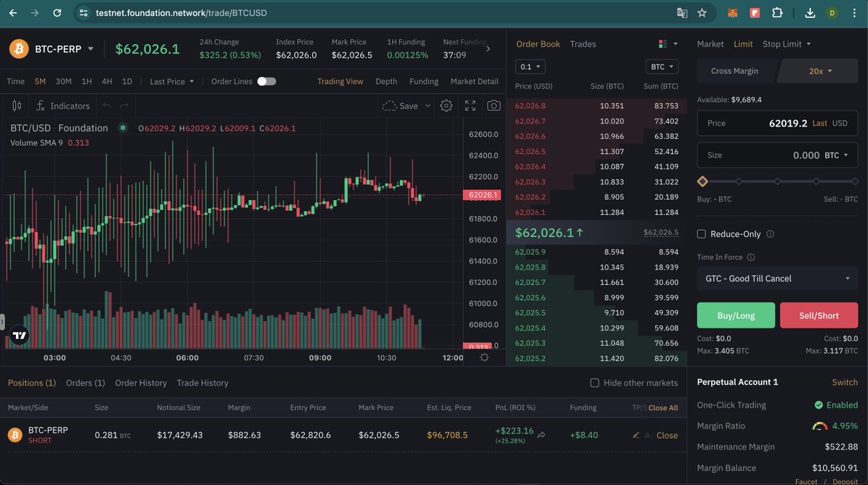Reload the page with the refresh icon

pyautogui.click(x=58, y=13)
